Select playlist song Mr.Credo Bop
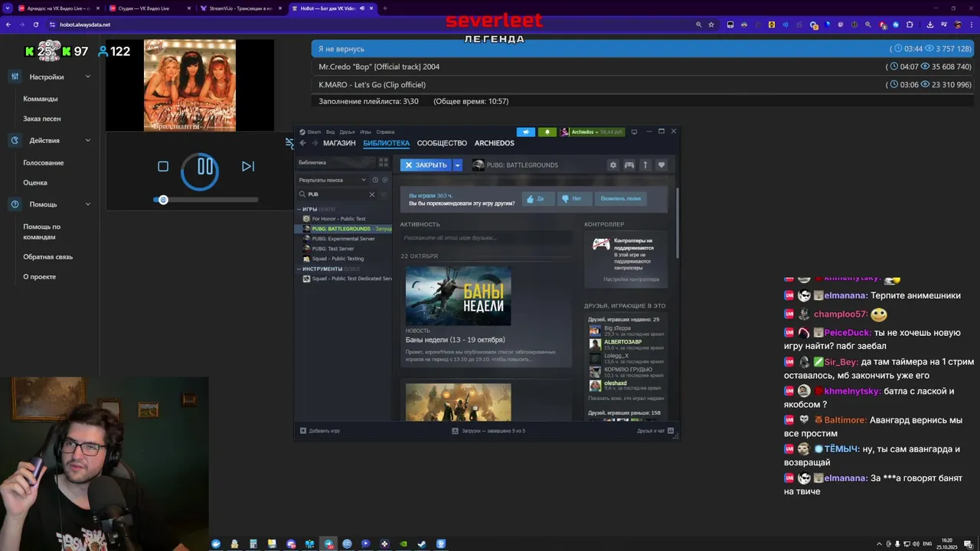 pyautogui.click(x=642, y=67)
